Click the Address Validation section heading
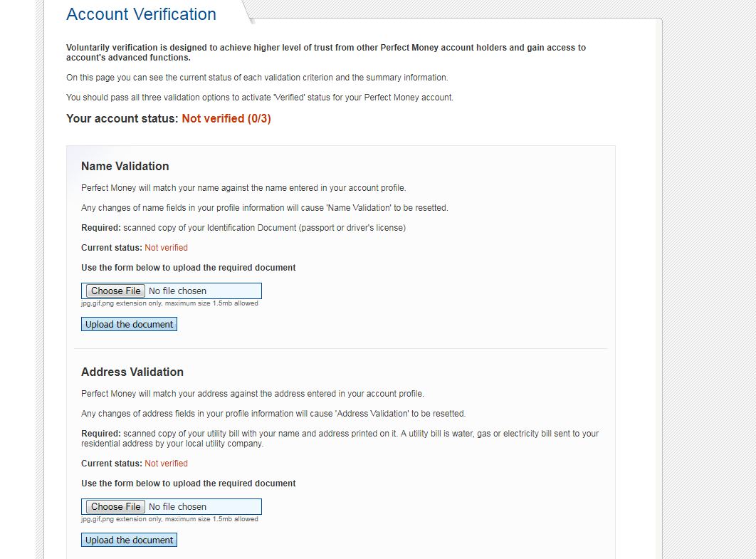This screenshot has width=756, height=559. tap(132, 372)
